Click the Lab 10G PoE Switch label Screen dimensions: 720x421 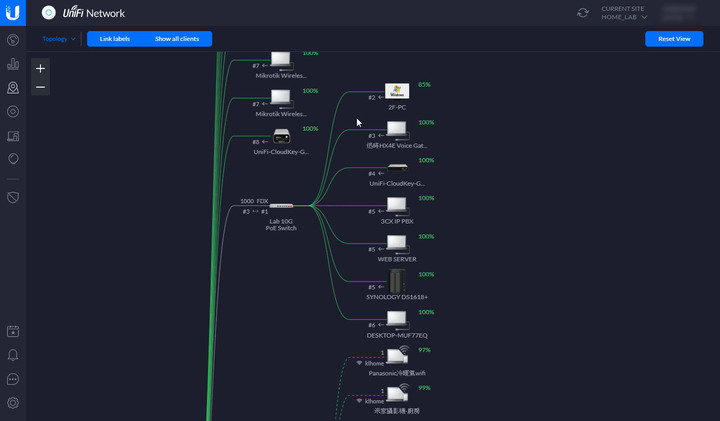click(281, 225)
